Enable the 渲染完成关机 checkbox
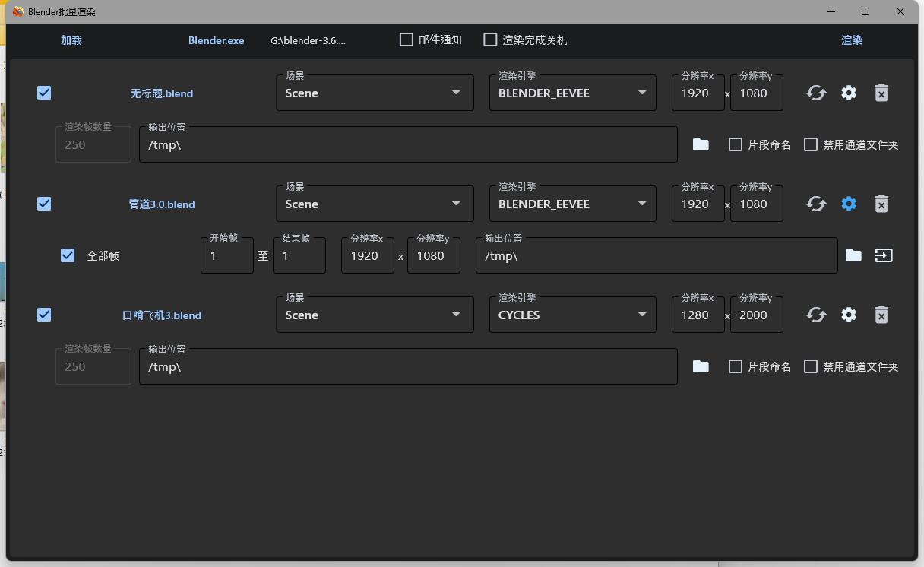Screen dimensions: 924x567 coord(491,40)
